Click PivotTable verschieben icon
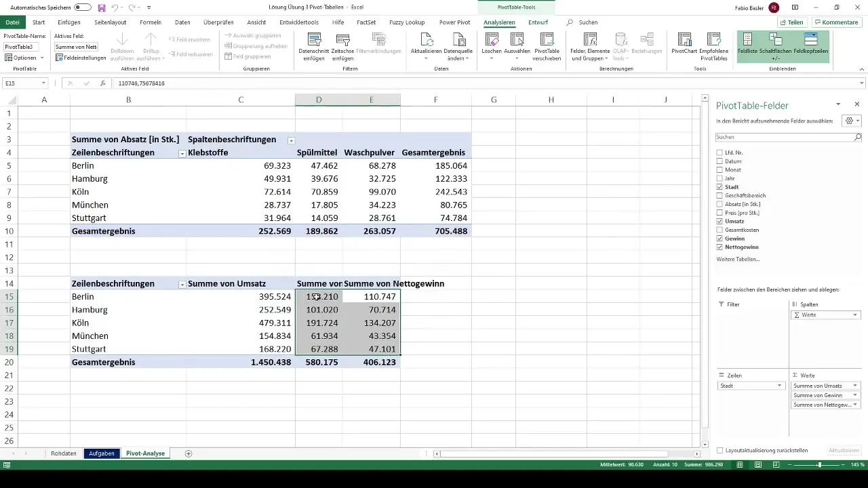868x488 pixels. point(547,40)
